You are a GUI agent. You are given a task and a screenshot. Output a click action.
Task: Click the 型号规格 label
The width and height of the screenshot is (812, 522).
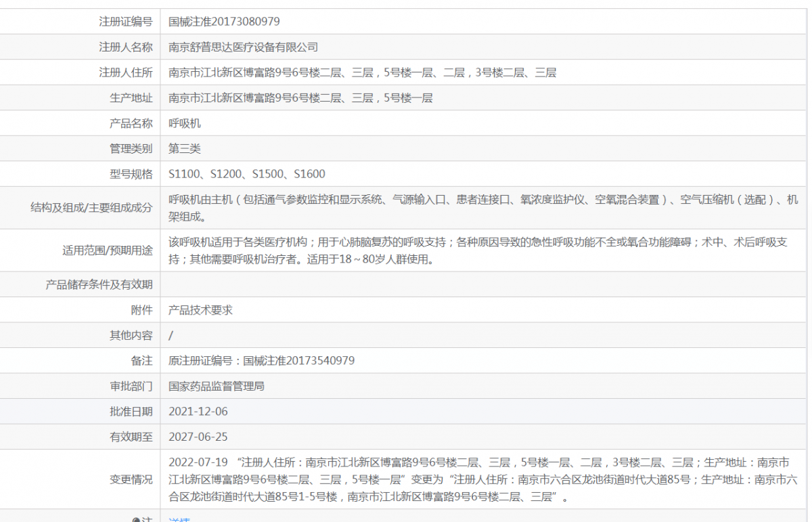[x=131, y=174]
